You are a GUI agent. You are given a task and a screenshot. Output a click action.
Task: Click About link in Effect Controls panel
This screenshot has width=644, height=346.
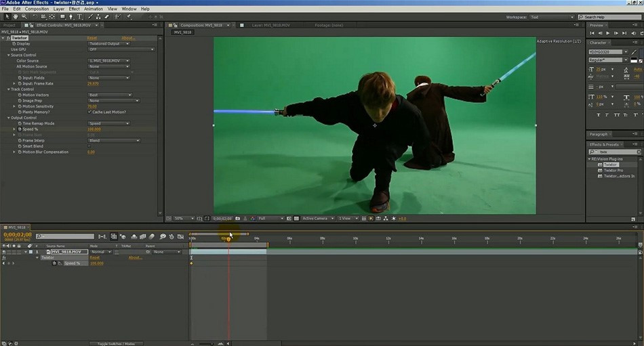point(128,38)
